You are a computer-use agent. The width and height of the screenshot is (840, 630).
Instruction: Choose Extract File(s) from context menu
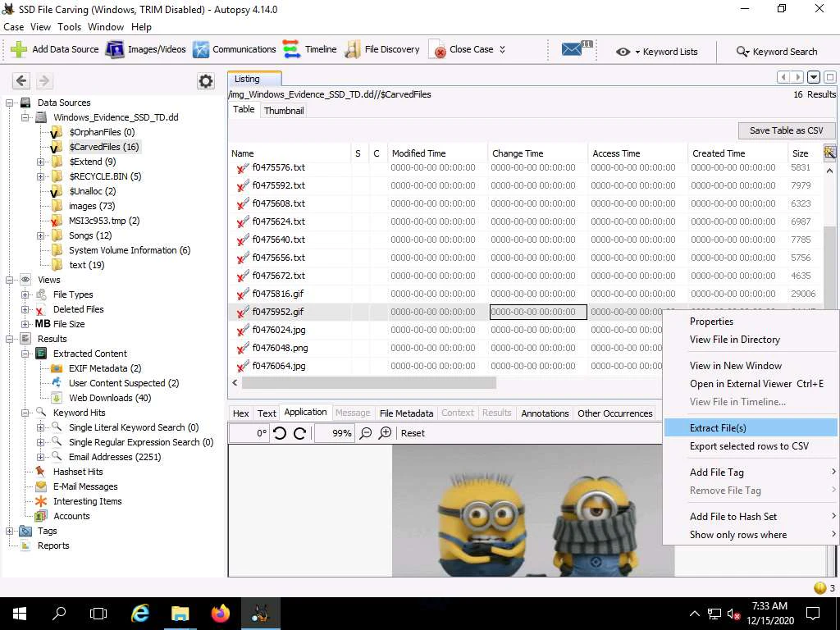(751, 428)
